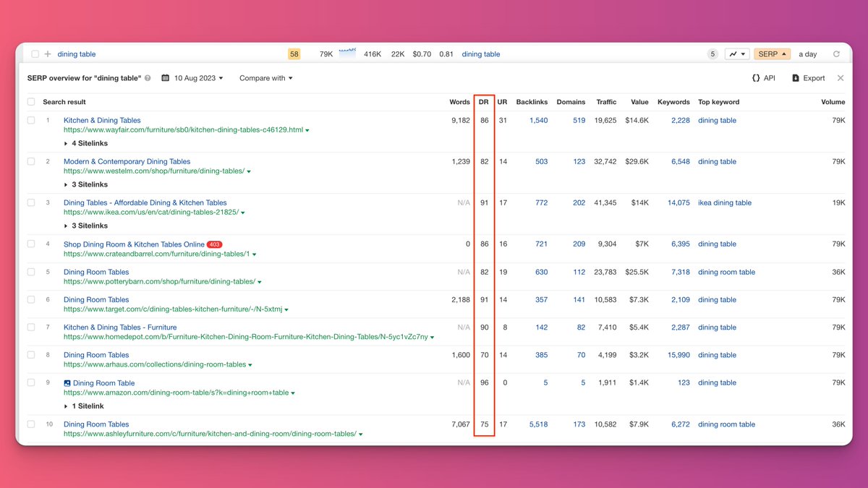Image resolution: width=868 pixels, height=488 pixels.
Task: Open the 15,990 keywords link for arhaus
Action: 678,355
